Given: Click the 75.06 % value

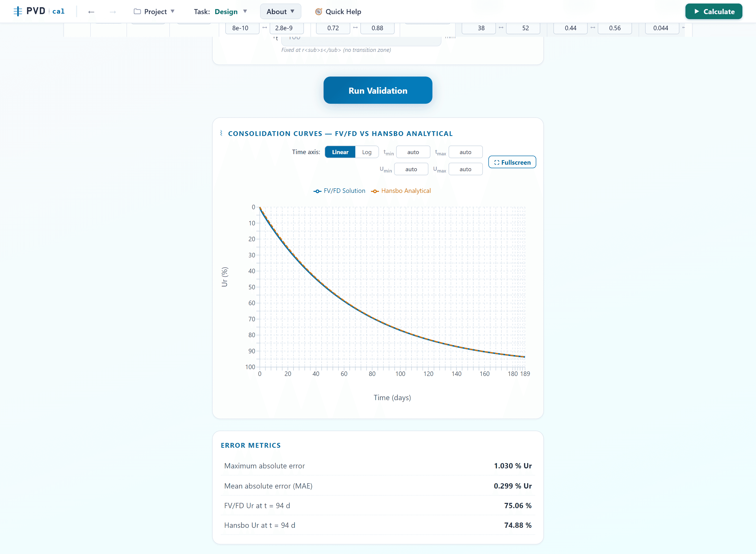Looking at the screenshot, I should click(x=518, y=505).
